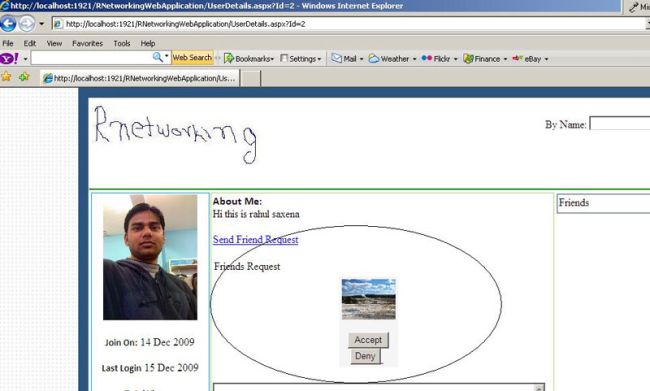Click the Mail envelope icon

337,58
